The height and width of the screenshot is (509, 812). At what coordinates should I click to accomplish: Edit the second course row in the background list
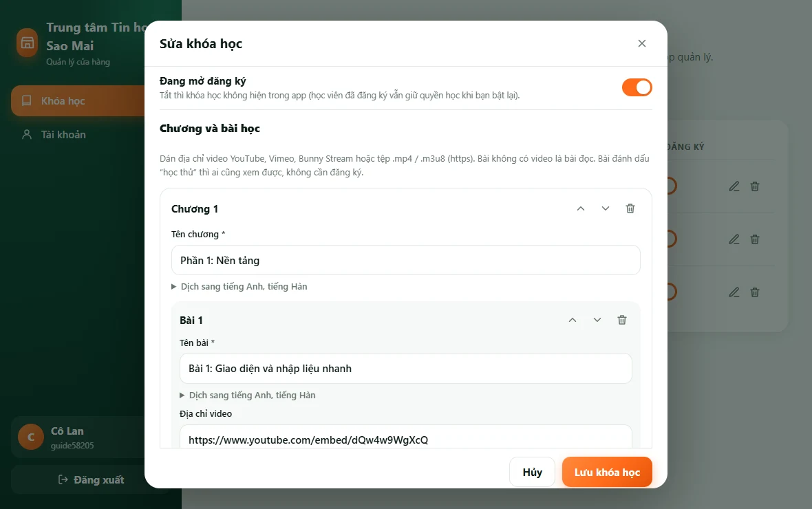(x=734, y=239)
